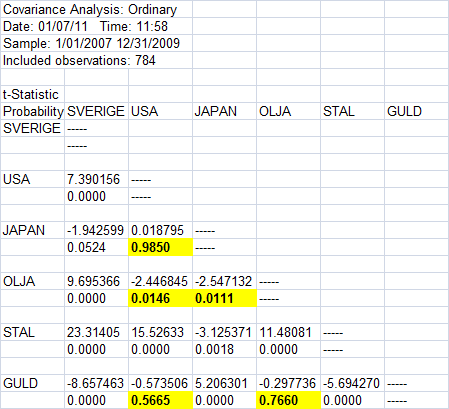The image size is (449, 409).
Task: Click the STAL column header cell
Action: click(x=352, y=111)
